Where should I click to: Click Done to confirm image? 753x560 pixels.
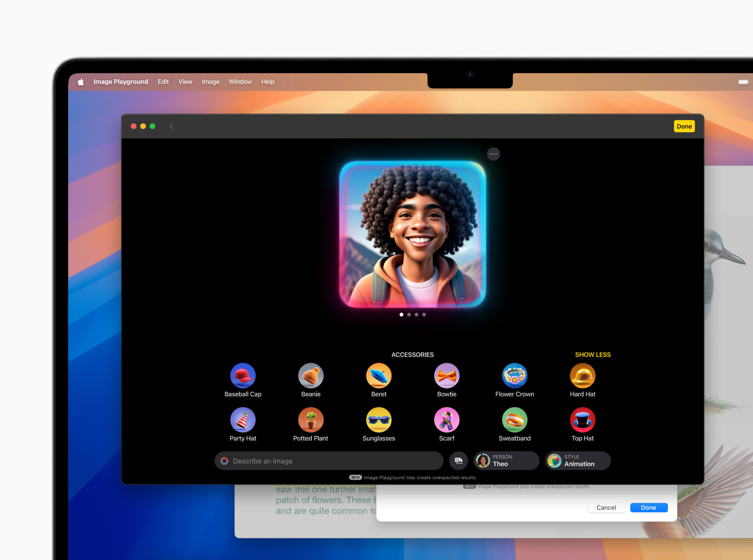[x=684, y=126]
